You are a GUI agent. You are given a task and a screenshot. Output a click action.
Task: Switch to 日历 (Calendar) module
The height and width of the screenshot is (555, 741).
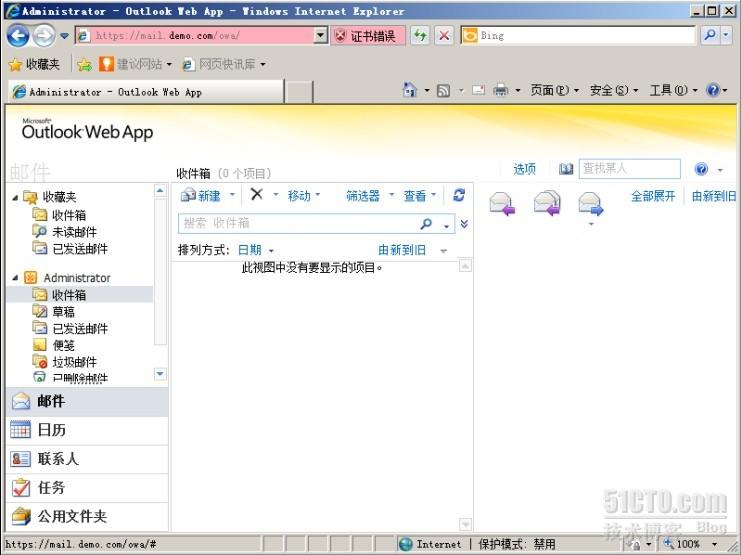tap(87, 430)
